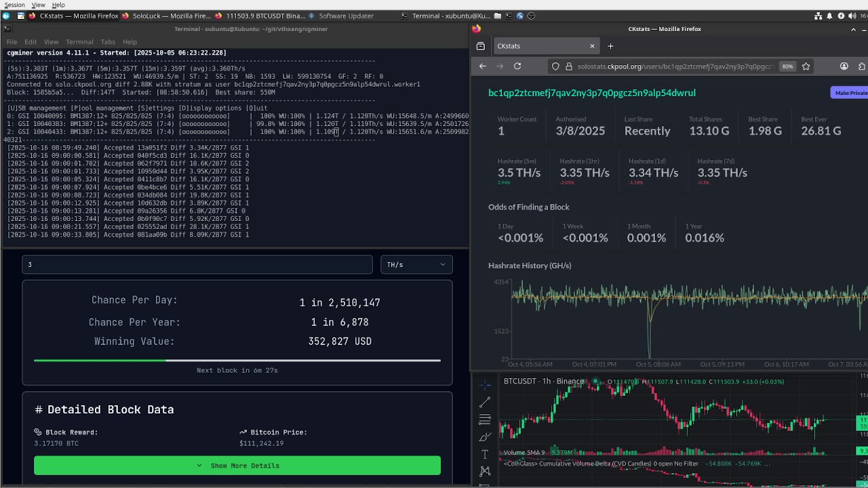Viewport: 868px width, 488px height.
Task: Pick the Text tool in chart toolbar
Action: point(485,454)
